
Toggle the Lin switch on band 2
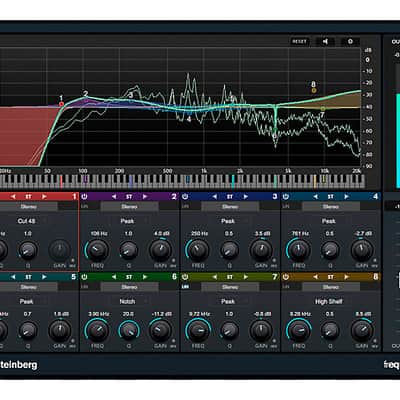coord(84,207)
